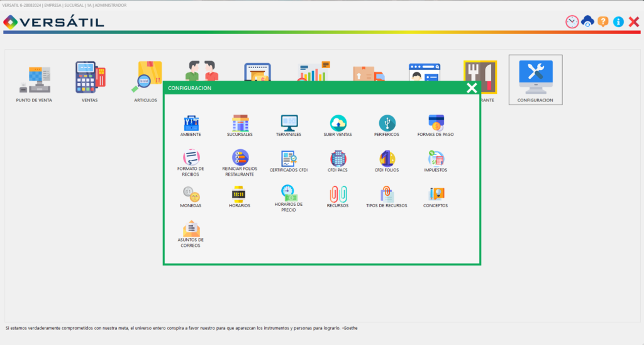This screenshot has width=644, height=345.
Task: Click the cloud sync icon in header
Action: pos(587,21)
